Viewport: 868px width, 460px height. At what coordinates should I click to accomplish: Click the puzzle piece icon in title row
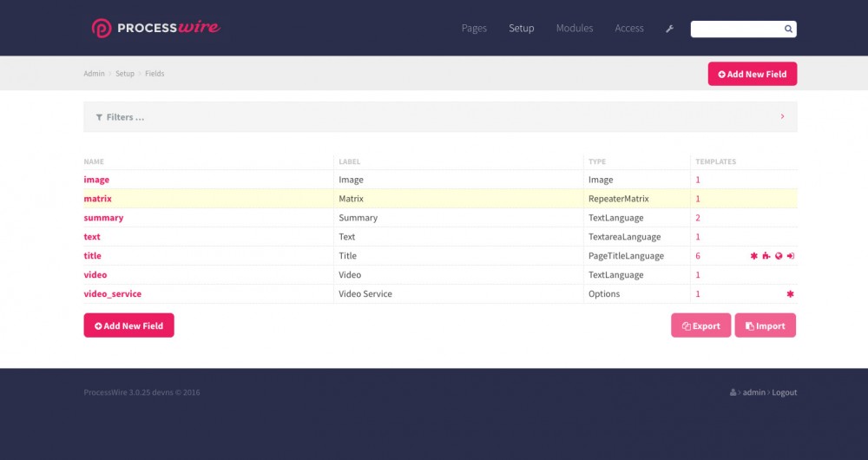pos(766,256)
